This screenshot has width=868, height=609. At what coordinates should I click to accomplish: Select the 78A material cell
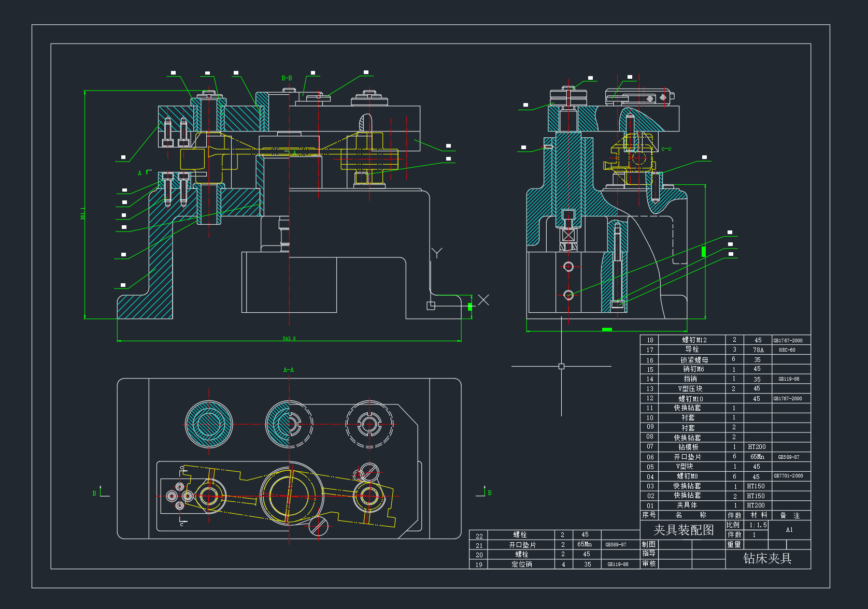tap(758, 350)
